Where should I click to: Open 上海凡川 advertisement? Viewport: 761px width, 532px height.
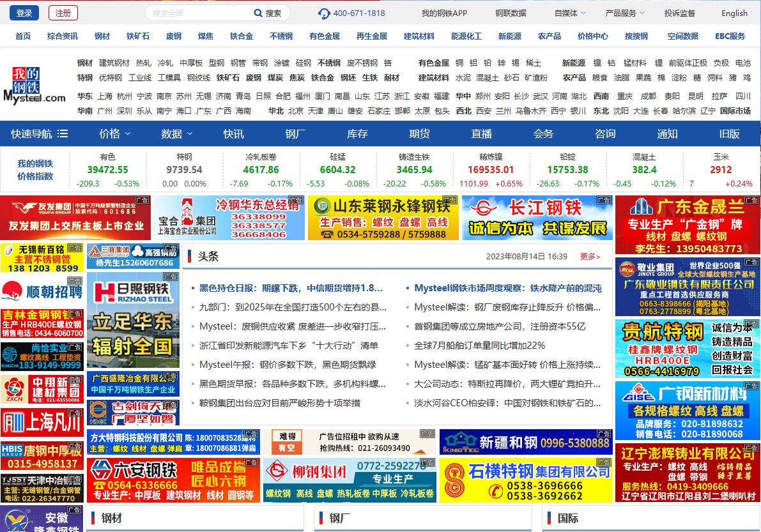pyautogui.click(x=42, y=423)
